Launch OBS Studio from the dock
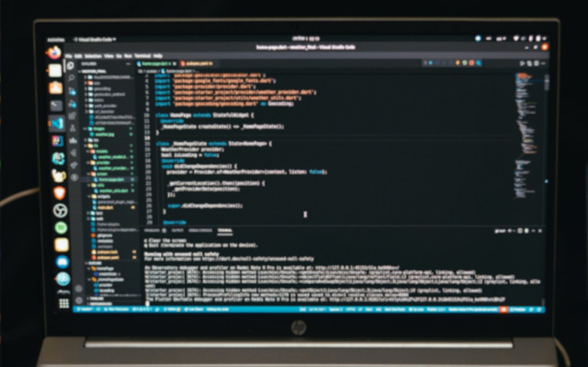 (60, 210)
